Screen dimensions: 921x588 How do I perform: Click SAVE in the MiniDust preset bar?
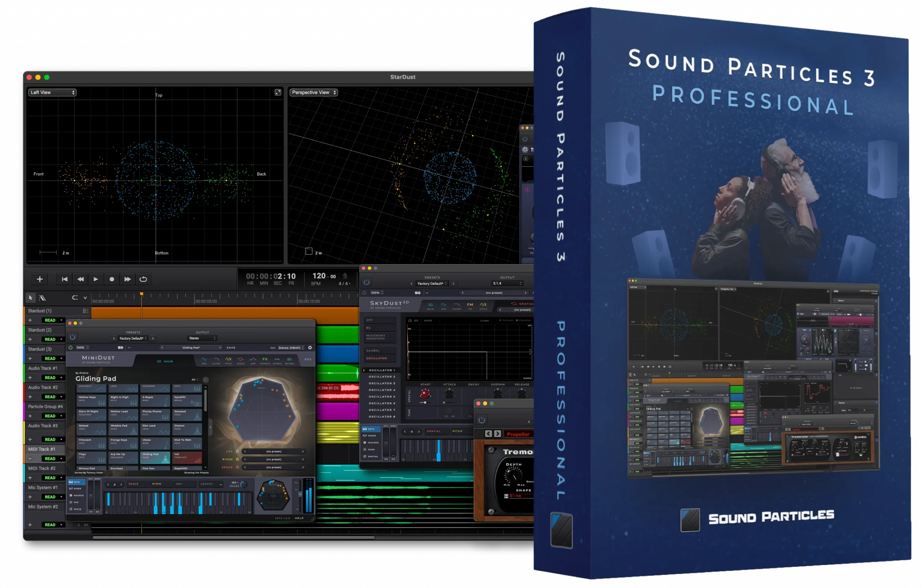231,348
